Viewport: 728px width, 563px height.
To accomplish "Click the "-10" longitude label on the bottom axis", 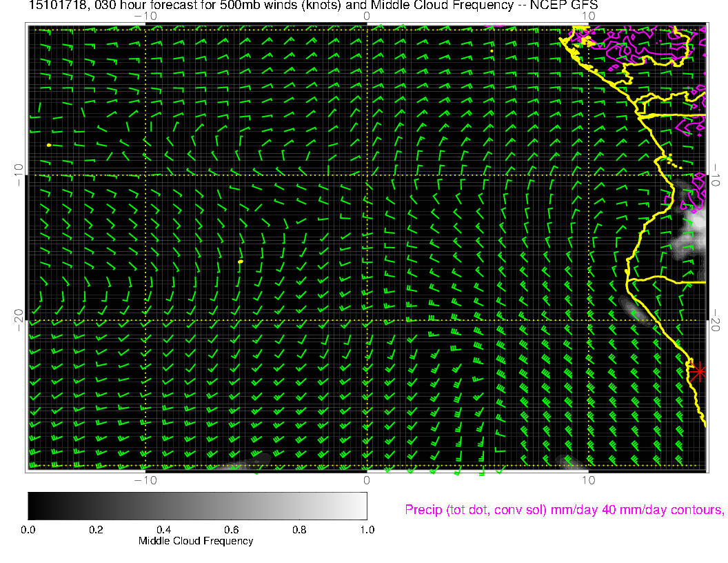I will tap(145, 480).
